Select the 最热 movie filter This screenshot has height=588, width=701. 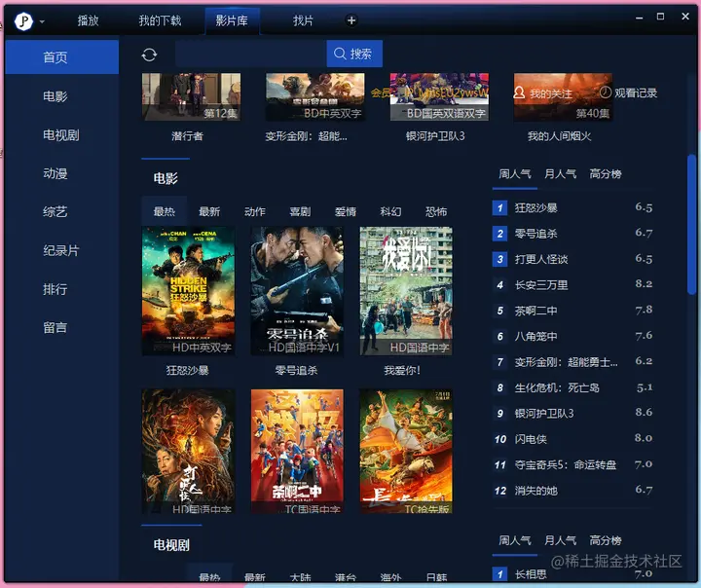165,211
